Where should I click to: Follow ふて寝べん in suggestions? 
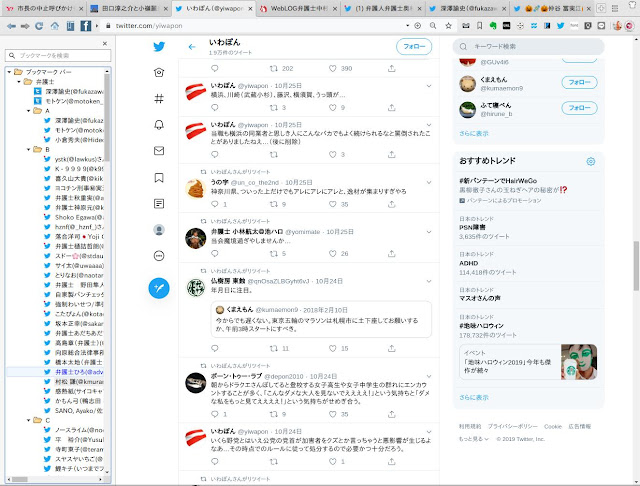click(579, 108)
